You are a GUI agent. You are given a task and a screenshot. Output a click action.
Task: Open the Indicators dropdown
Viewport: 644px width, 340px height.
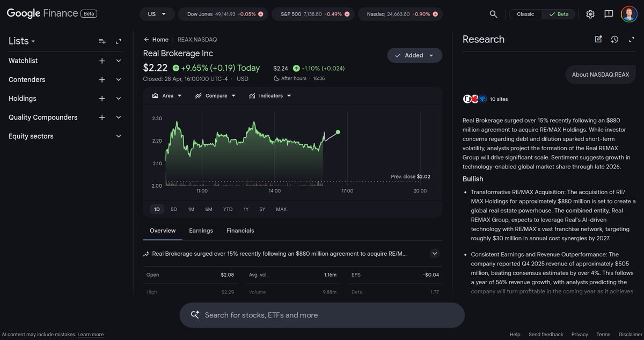[x=270, y=95]
